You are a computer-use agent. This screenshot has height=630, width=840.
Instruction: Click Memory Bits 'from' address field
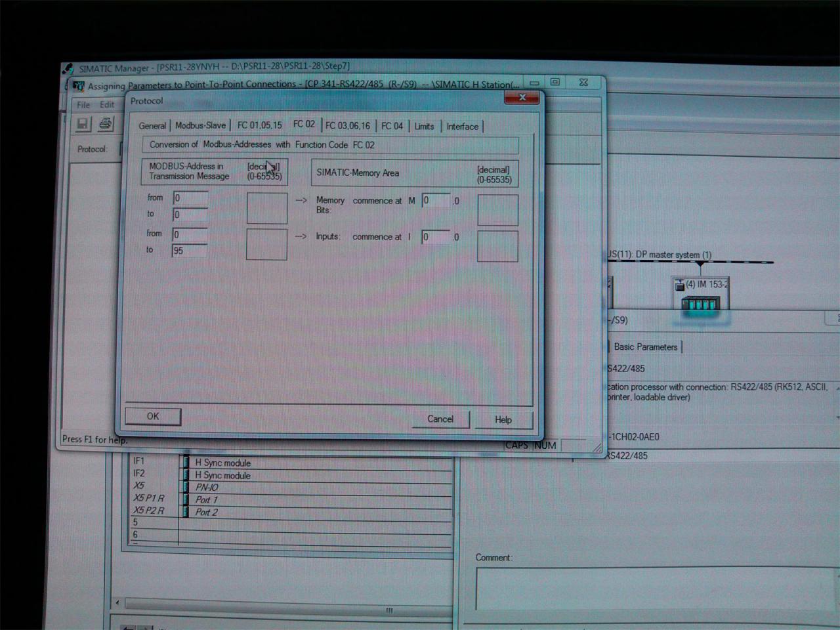pyautogui.click(x=190, y=198)
